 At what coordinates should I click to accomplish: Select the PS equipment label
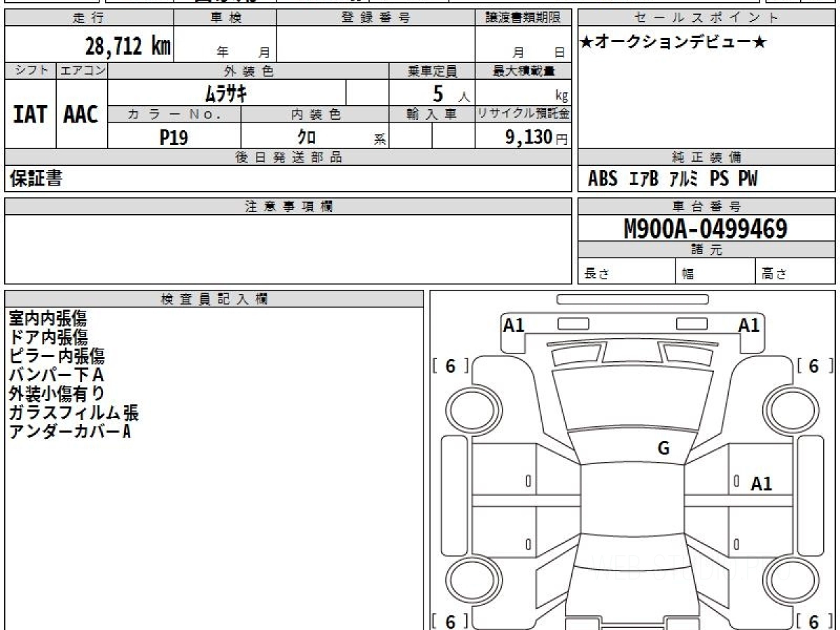[x=719, y=179]
